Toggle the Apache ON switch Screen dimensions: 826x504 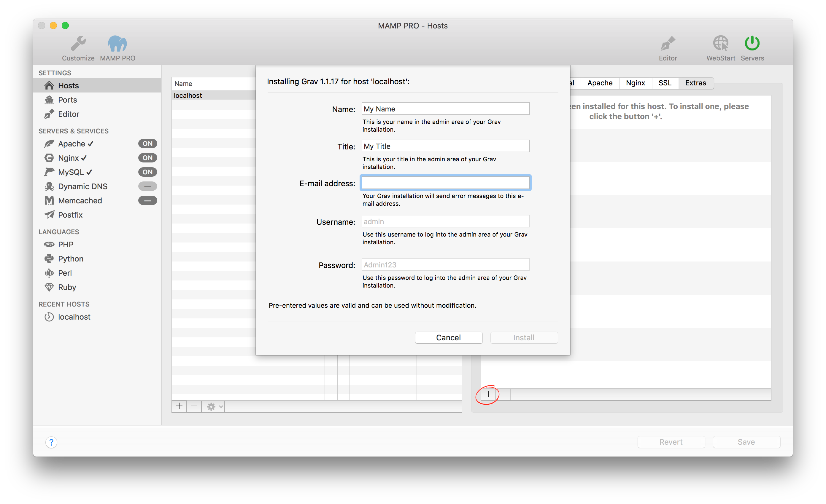(x=147, y=144)
